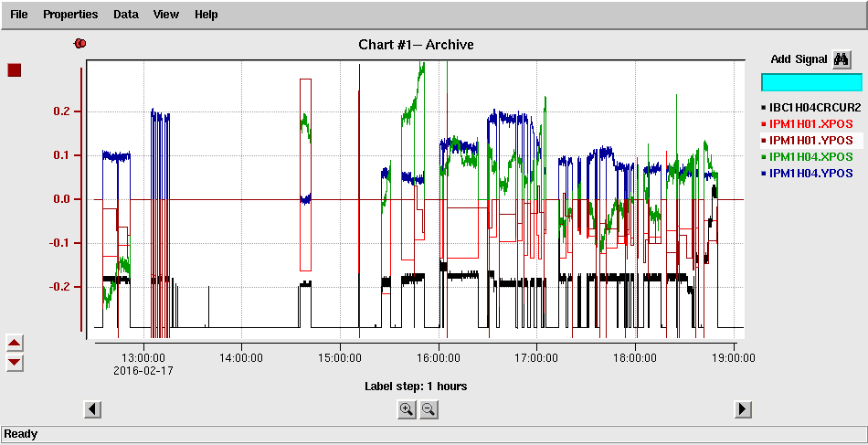Open the Help menu
The width and height of the screenshot is (868, 445).
(x=206, y=15)
